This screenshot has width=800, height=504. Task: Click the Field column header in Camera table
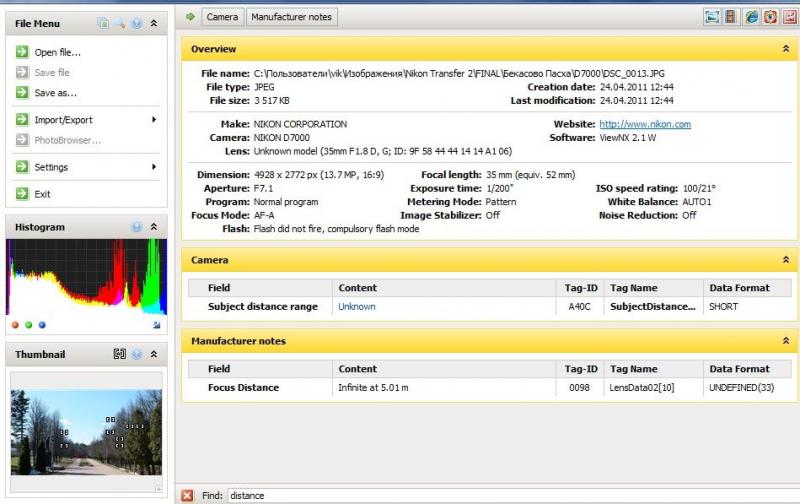(x=260, y=288)
